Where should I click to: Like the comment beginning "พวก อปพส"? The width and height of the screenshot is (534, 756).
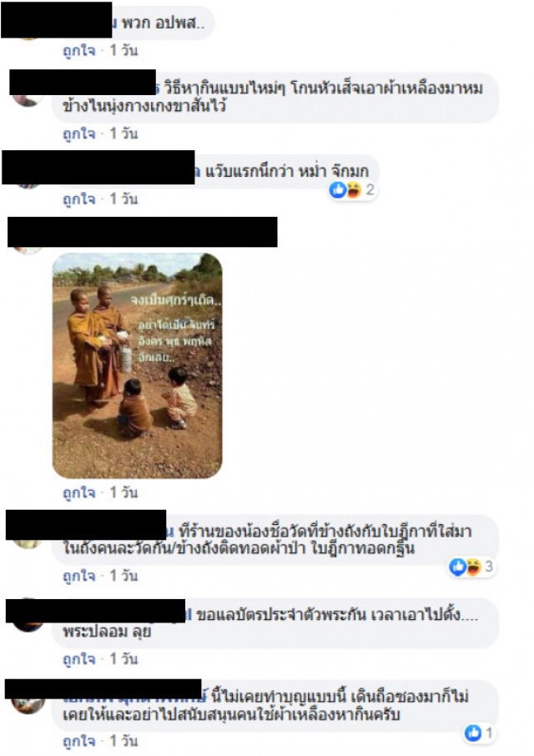[x=79, y=51]
